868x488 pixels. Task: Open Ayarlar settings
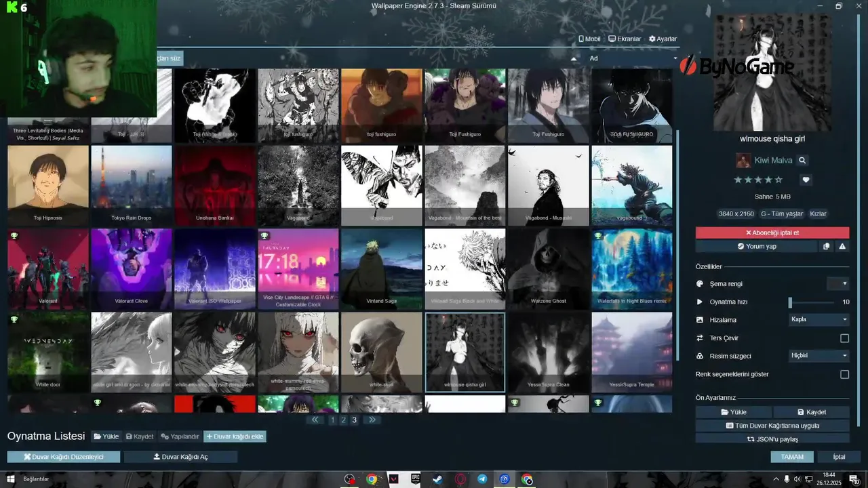[x=663, y=39]
